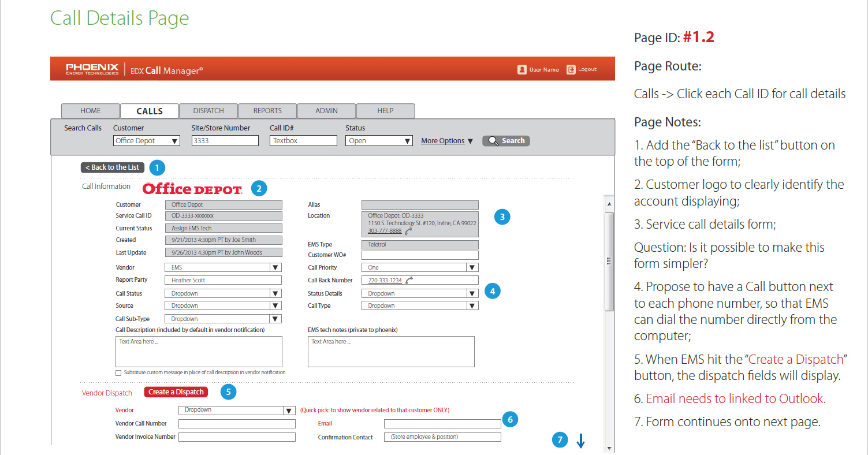Viewport: 868px width, 455px height.
Task: Click the Back to the List button
Action: (112, 167)
